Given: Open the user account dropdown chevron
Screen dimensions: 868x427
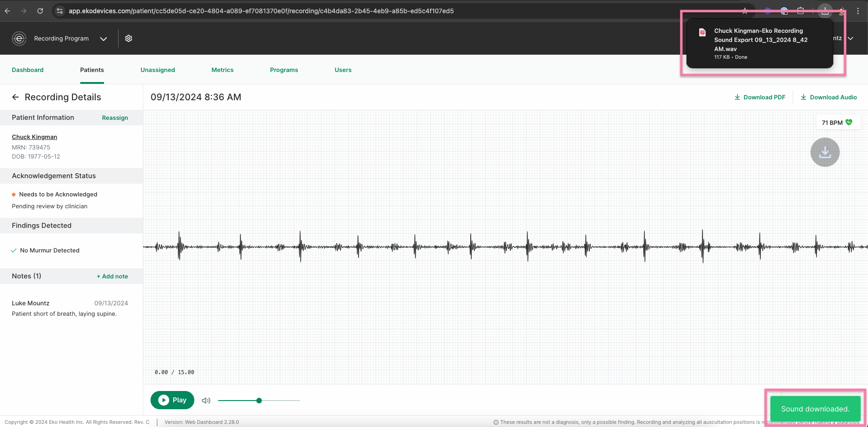Looking at the screenshot, I should tap(851, 38).
